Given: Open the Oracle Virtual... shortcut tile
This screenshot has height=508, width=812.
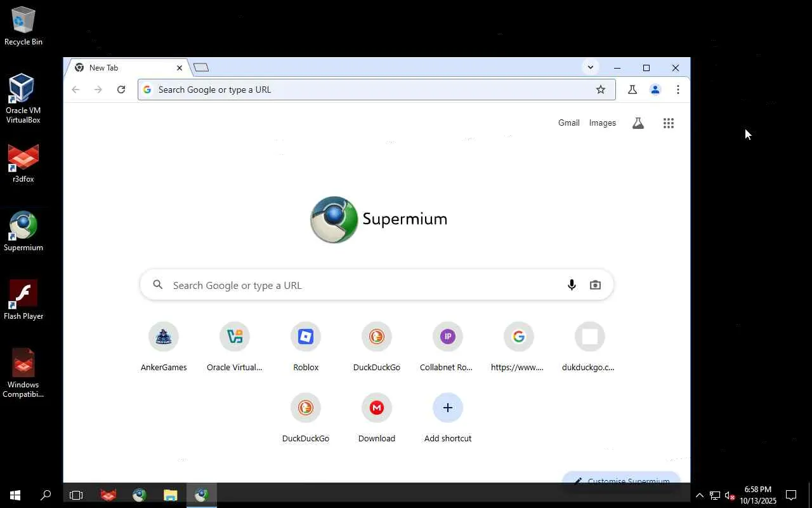Looking at the screenshot, I should click(235, 347).
